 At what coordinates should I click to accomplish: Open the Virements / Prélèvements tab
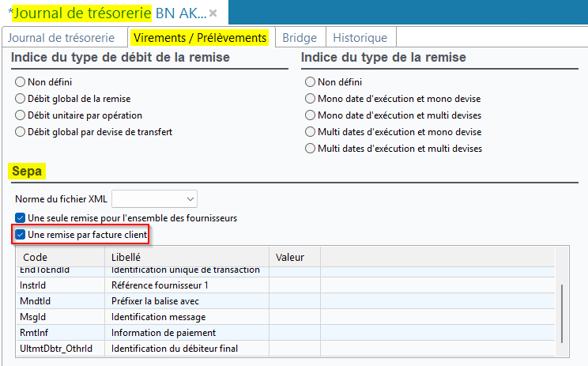point(199,37)
